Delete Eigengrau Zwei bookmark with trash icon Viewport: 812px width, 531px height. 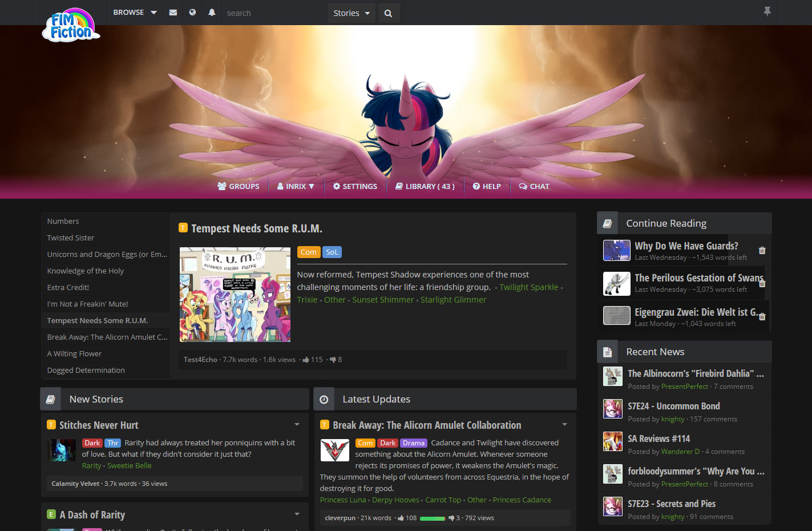pyautogui.click(x=762, y=316)
